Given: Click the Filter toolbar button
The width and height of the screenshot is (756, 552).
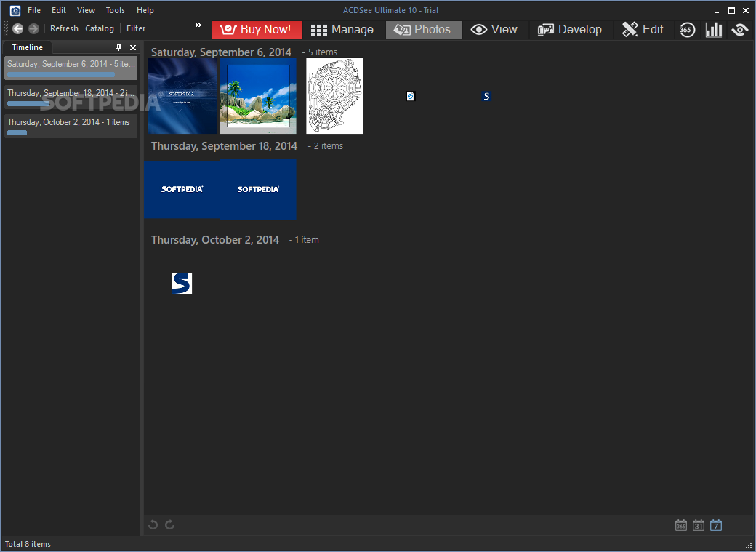Looking at the screenshot, I should (136, 28).
